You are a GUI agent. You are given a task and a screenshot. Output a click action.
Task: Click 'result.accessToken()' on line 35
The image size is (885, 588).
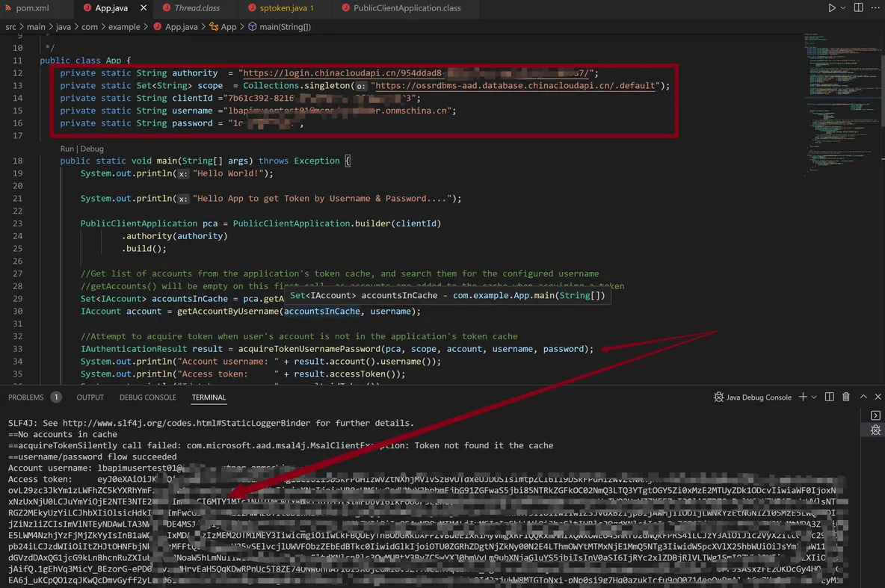(x=347, y=374)
